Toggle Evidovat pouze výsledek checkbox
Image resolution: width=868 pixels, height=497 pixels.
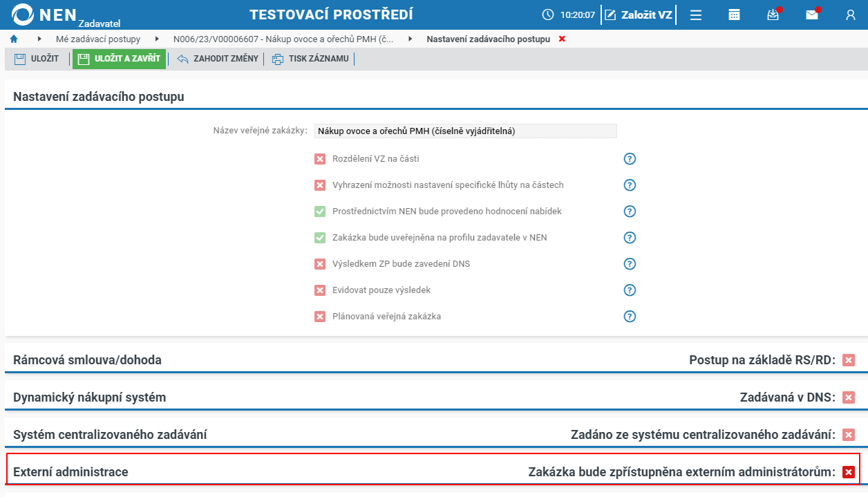pyautogui.click(x=320, y=290)
